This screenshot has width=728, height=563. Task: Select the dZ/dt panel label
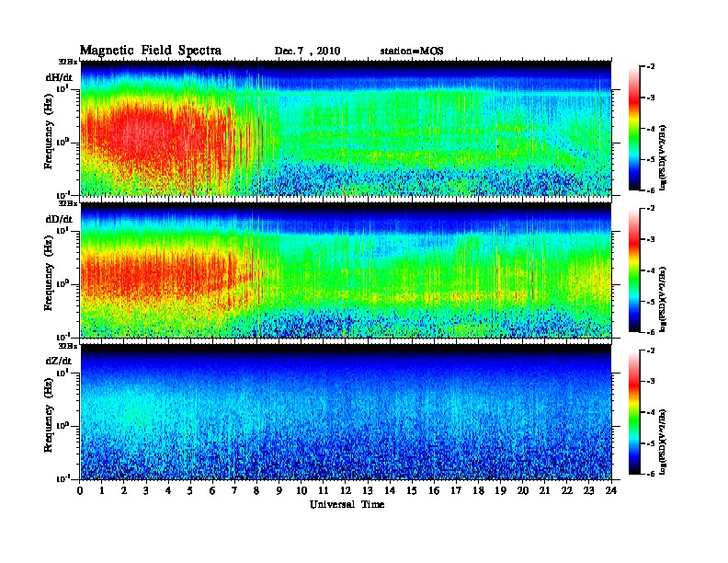coord(59,361)
